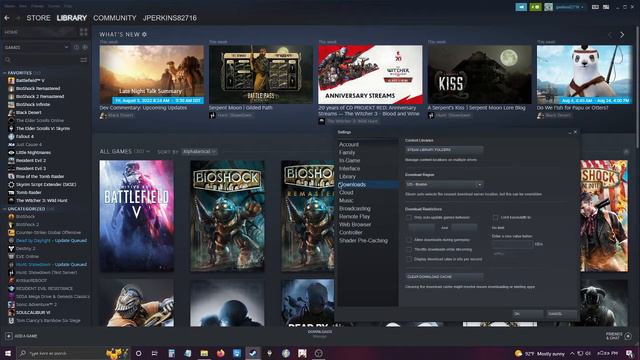
Task: Open File Explorer from the taskbar
Action: 204,353
